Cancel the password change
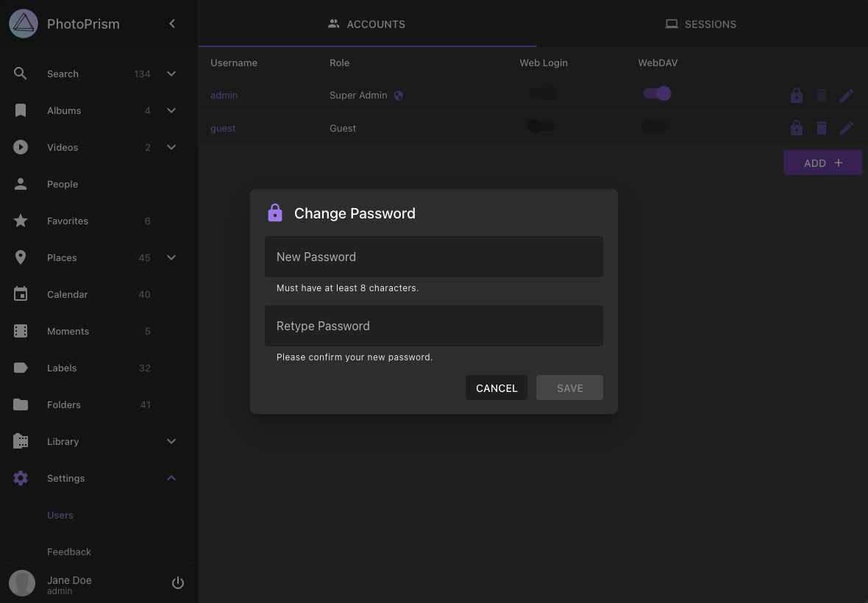Image resolution: width=868 pixels, height=603 pixels. point(497,388)
